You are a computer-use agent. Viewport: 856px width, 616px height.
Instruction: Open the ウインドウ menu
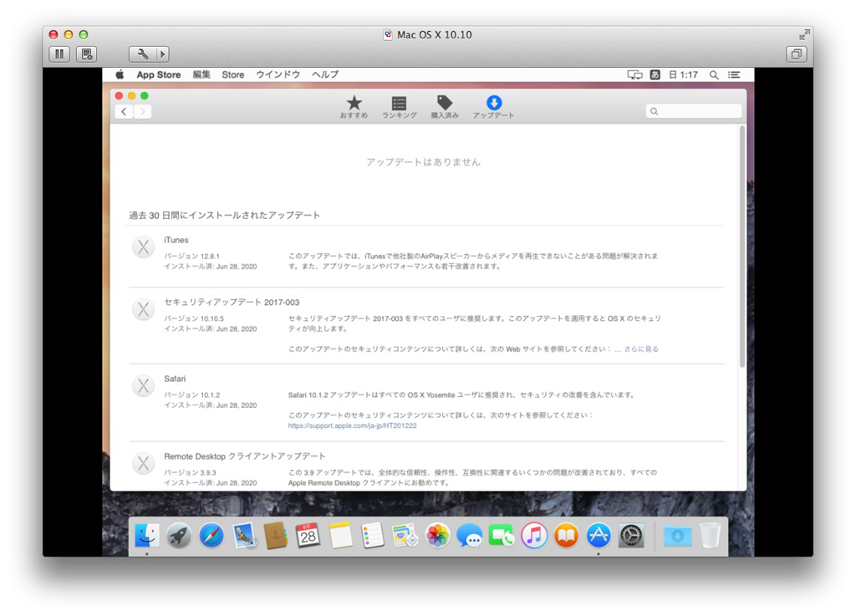pyautogui.click(x=278, y=74)
